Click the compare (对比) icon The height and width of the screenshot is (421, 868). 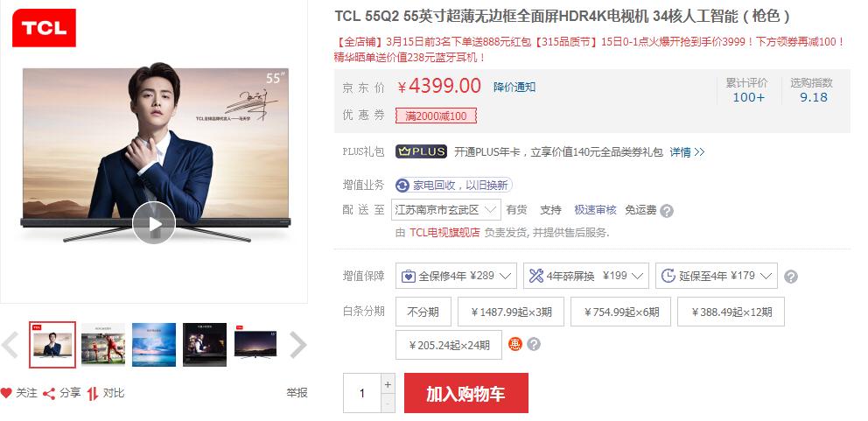[x=93, y=394]
